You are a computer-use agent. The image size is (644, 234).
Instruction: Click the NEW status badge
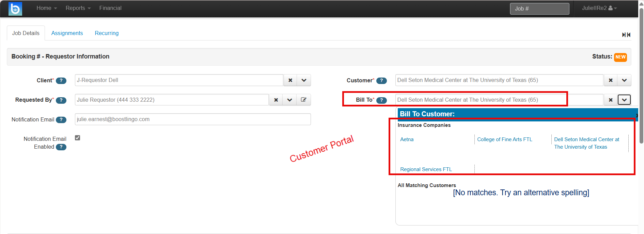point(620,57)
